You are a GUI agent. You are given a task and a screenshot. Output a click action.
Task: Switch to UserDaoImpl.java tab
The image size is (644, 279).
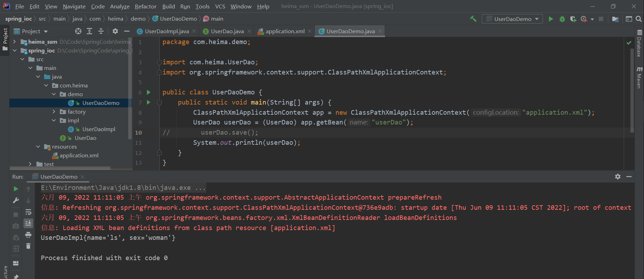pyautogui.click(x=167, y=31)
